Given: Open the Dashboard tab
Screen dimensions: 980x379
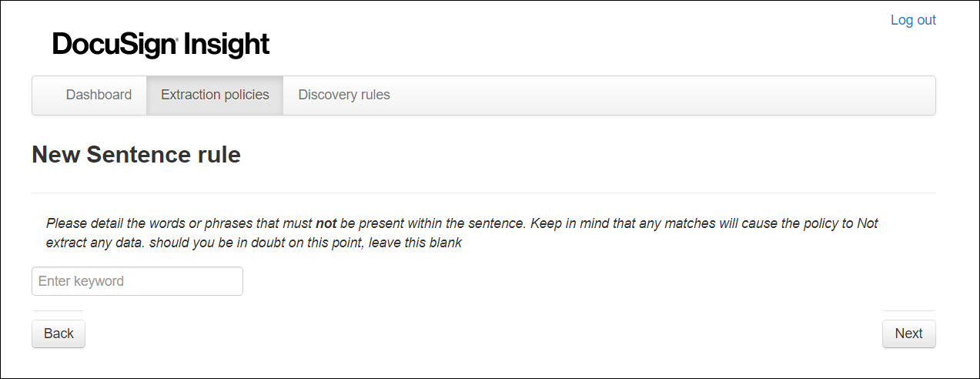Looking at the screenshot, I should coord(99,96).
